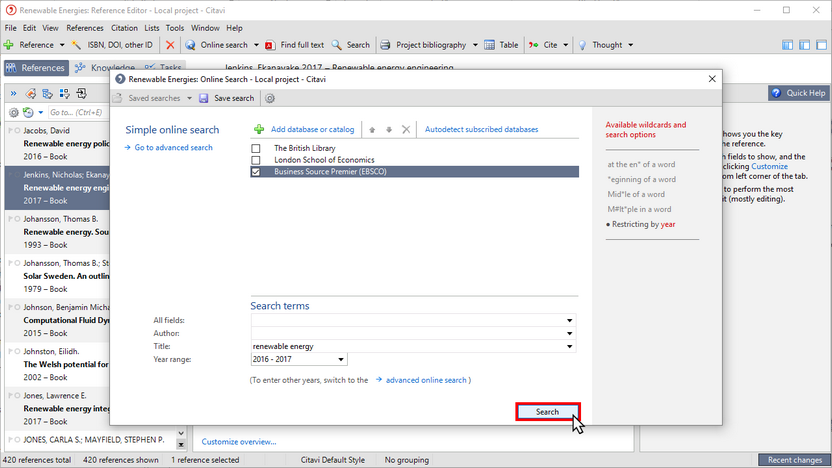The width and height of the screenshot is (832, 468).
Task: Click the Cite button
Action: point(543,45)
